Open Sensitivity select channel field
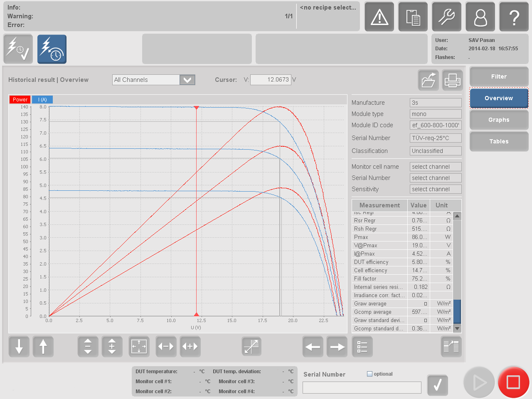532x399 pixels. coord(436,189)
